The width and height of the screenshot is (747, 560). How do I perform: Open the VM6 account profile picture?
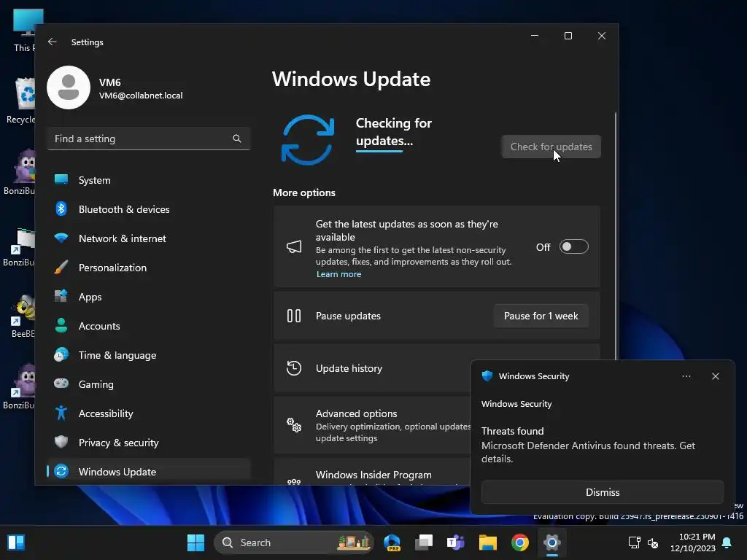click(69, 87)
